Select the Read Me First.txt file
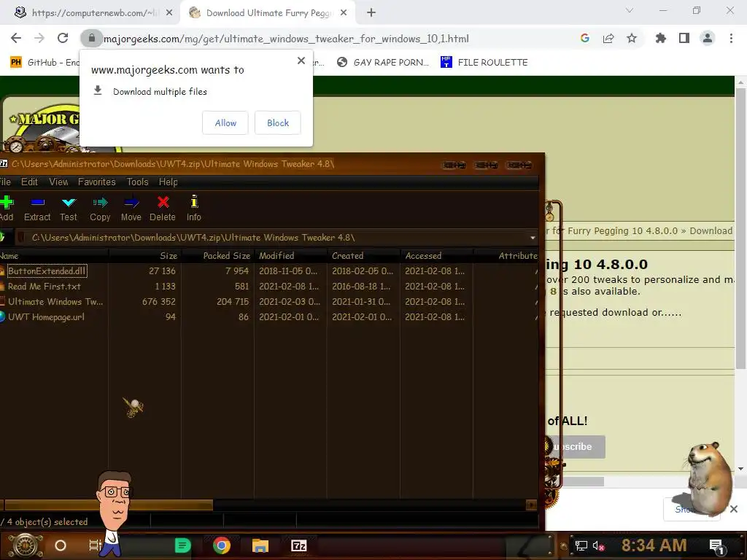Image resolution: width=747 pixels, height=560 pixels. point(44,286)
